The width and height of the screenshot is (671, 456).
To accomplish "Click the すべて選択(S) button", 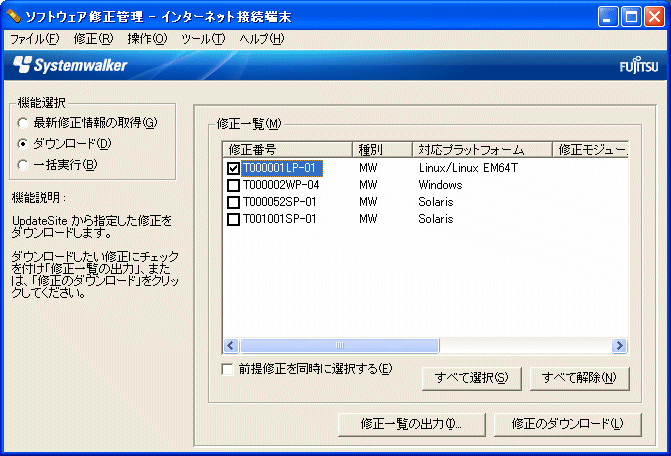I will [472, 378].
